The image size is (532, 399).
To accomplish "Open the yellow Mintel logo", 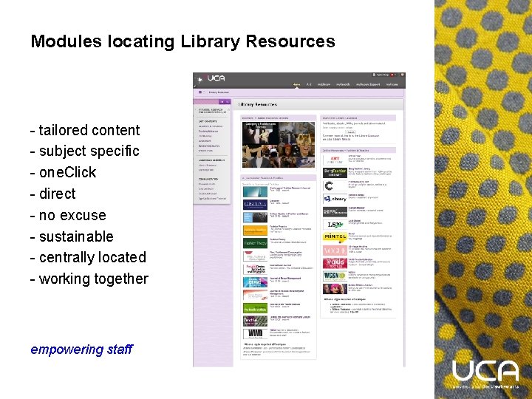I will pos(335,237).
